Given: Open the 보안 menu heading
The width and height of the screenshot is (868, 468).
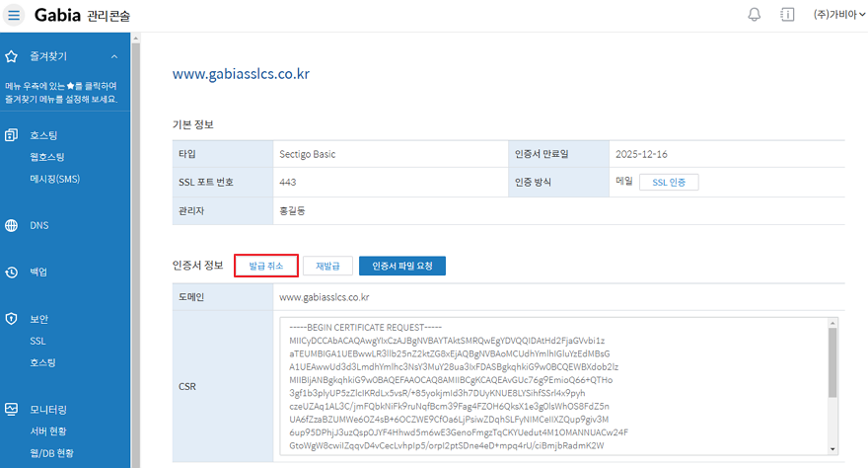Looking at the screenshot, I should click(39, 319).
